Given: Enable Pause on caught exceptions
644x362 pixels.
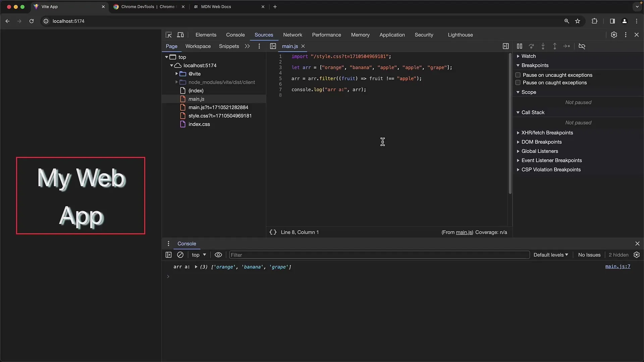Looking at the screenshot, I should point(518,83).
